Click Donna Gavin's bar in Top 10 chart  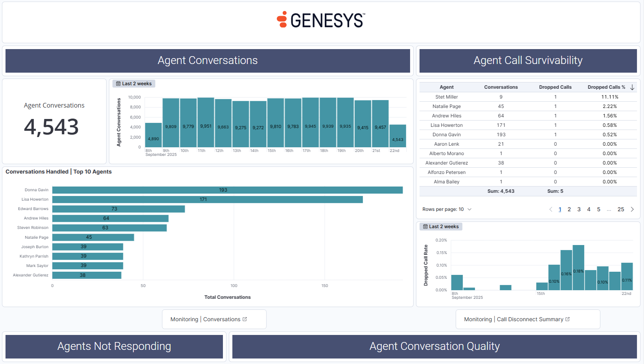click(227, 190)
